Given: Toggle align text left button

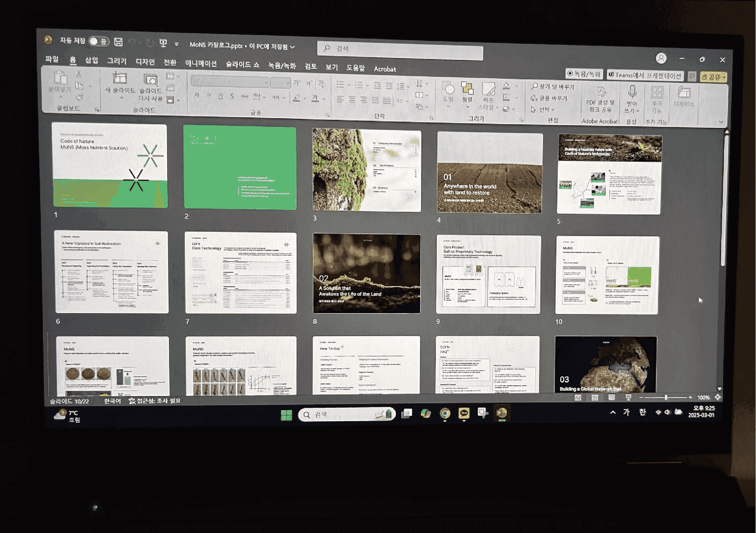Looking at the screenshot, I should pos(340,99).
